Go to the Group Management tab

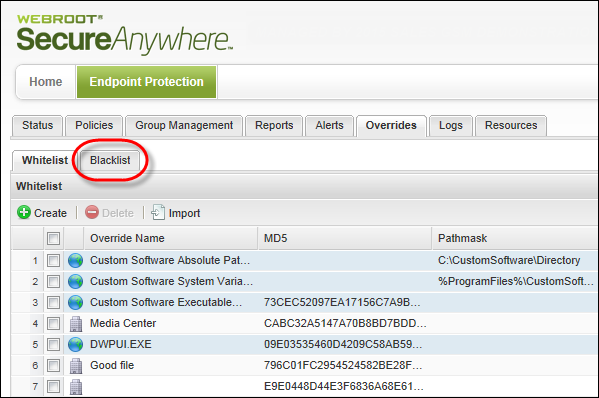184,125
